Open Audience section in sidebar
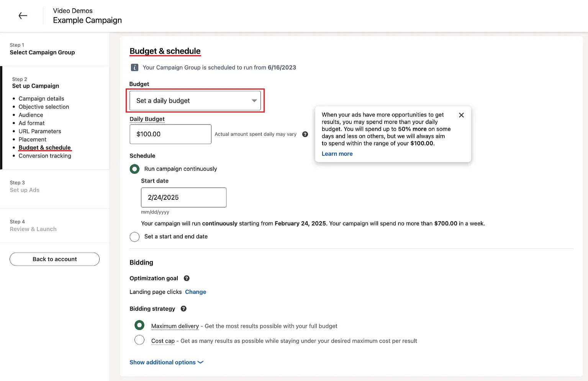 pyautogui.click(x=31, y=115)
